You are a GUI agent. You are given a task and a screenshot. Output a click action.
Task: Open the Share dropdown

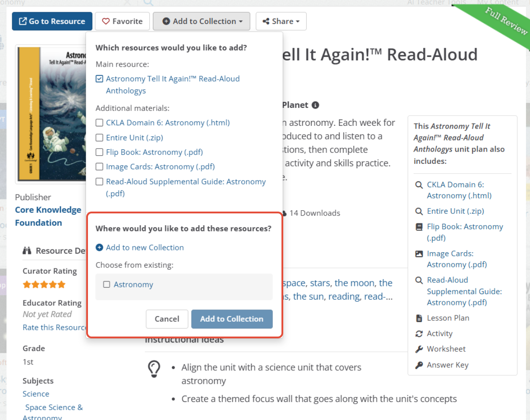281,21
